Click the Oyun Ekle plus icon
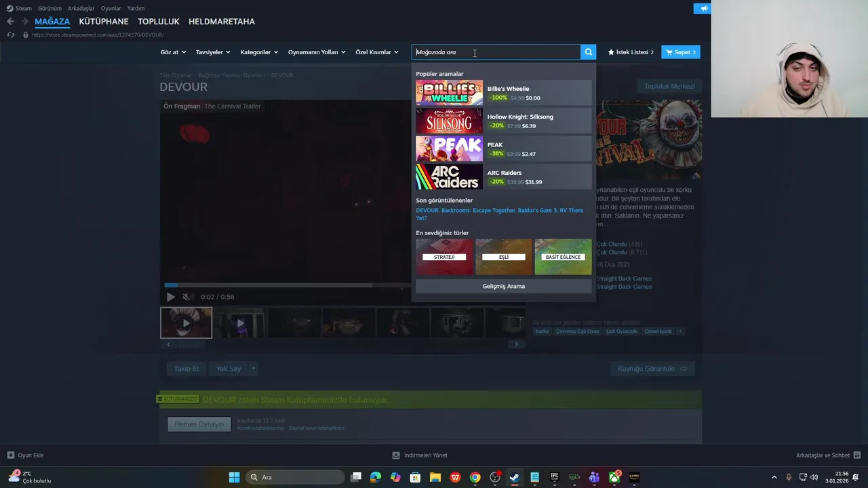 (x=11, y=455)
